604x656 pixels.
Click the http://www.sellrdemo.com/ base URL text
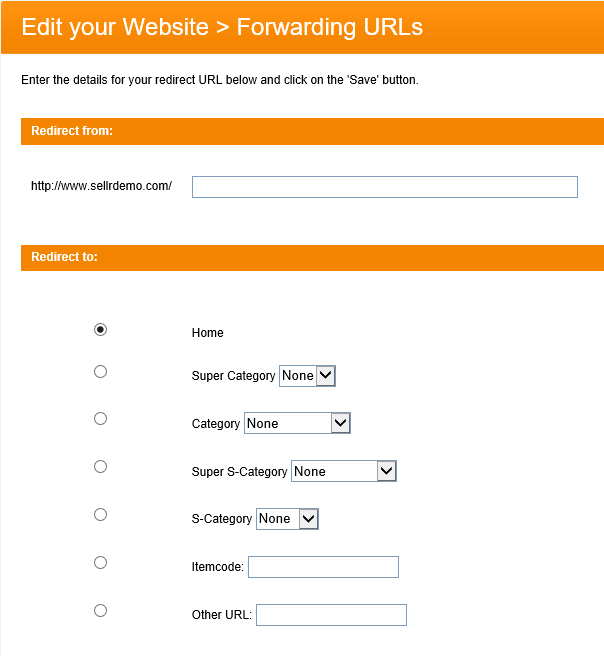point(101,186)
